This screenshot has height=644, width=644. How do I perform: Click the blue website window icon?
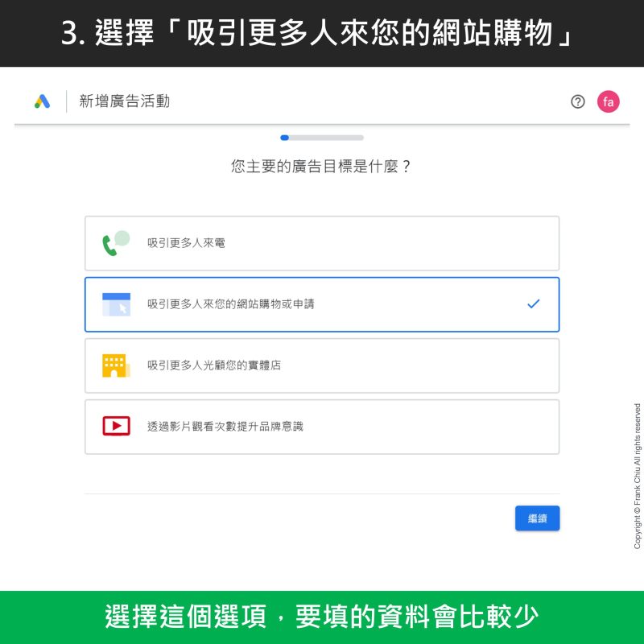[116, 304]
